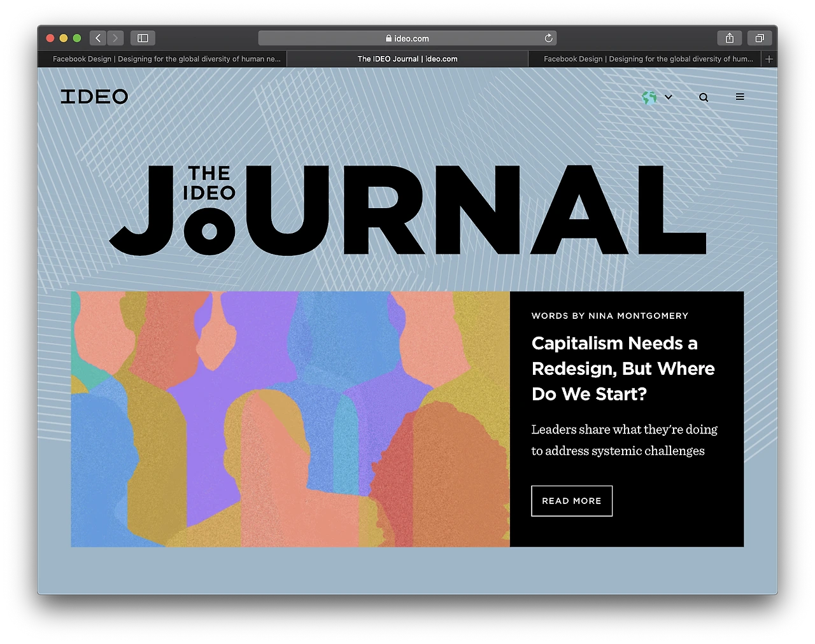Open the hamburger menu icon
Image resolution: width=815 pixels, height=644 pixels.
(740, 97)
